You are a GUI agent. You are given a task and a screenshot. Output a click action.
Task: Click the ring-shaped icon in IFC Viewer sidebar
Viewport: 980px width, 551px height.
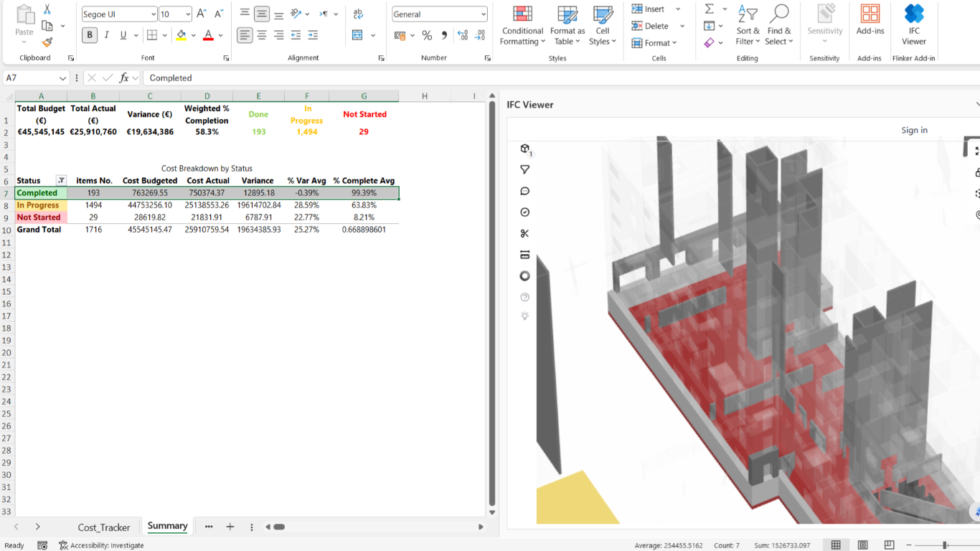(525, 276)
